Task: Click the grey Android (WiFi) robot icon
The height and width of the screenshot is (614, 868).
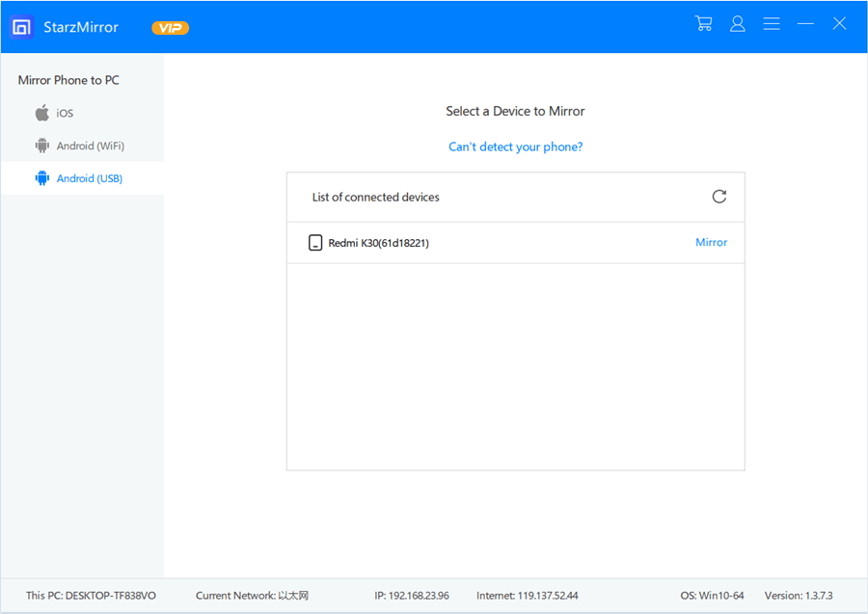Action: point(42,146)
